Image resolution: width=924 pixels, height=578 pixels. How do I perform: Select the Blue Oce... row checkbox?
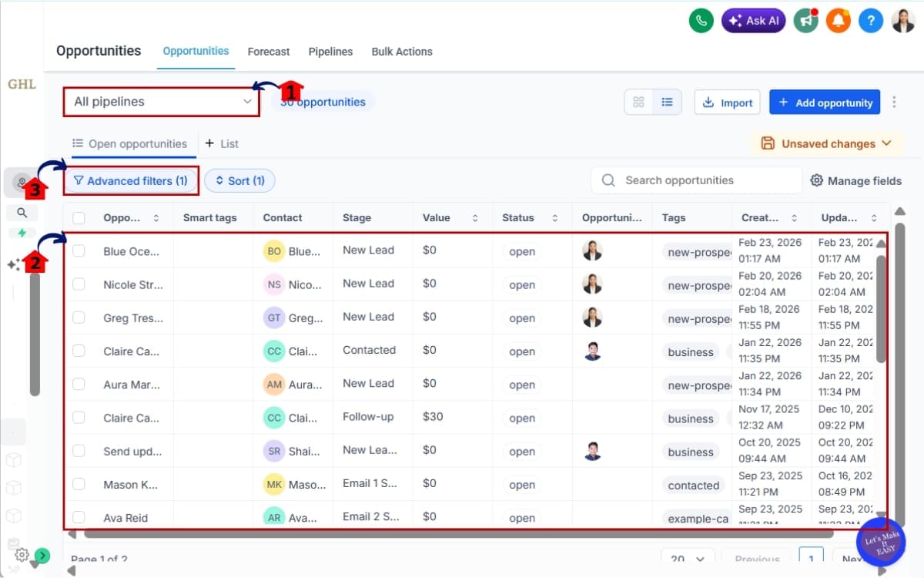[x=79, y=250]
